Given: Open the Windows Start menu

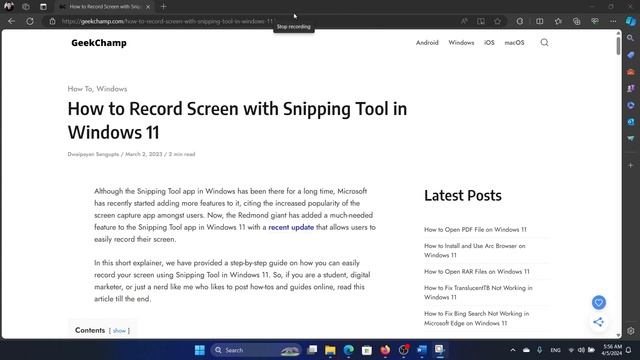Looking at the screenshot, I should coord(200,350).
